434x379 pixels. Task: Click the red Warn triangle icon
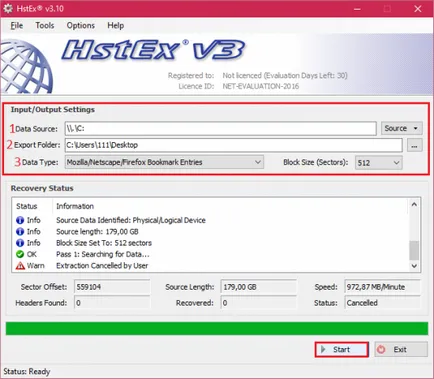point(20,266)
